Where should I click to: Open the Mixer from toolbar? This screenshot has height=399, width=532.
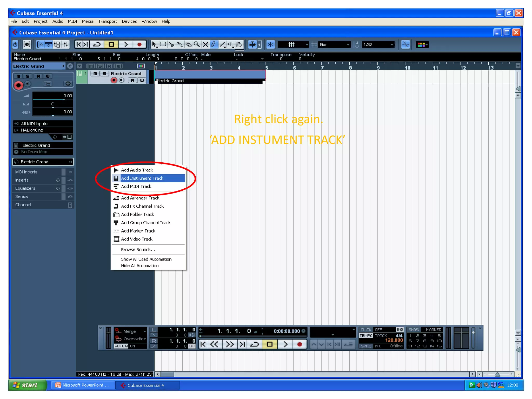click(x=66, y=45)
